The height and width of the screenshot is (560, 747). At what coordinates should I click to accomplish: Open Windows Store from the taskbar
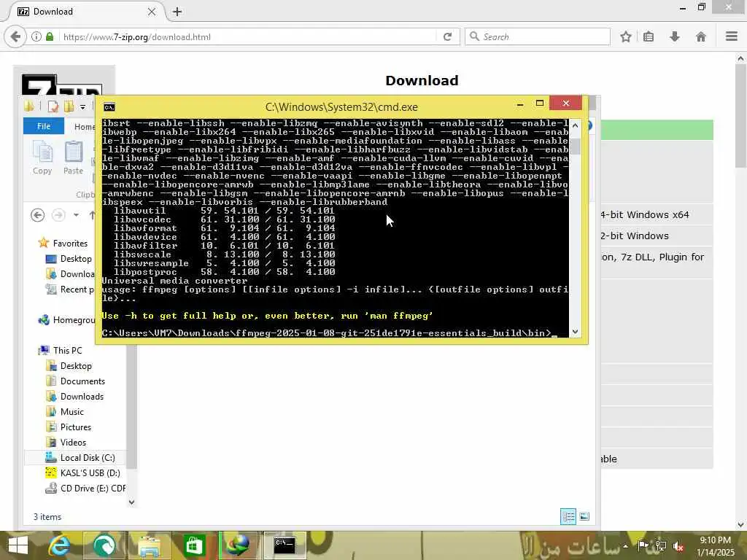pos(194,545)
